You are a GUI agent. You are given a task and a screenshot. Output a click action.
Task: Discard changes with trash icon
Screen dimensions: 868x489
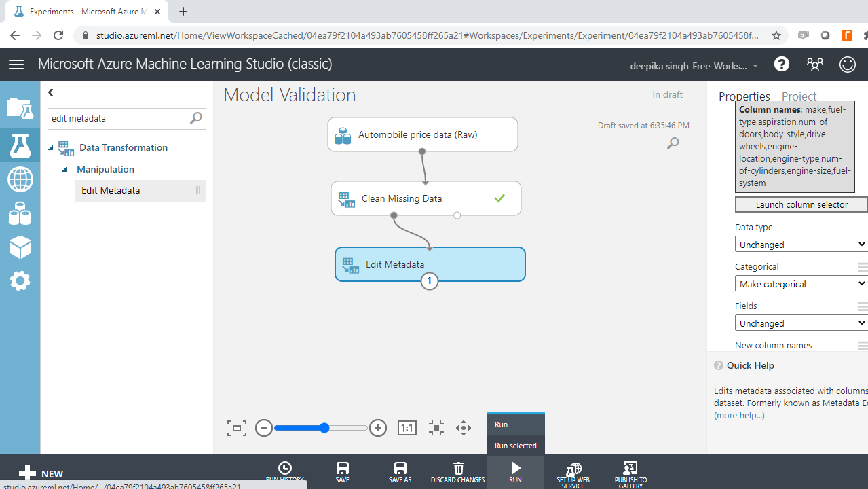pyautogui.click(x=458, y=472)
